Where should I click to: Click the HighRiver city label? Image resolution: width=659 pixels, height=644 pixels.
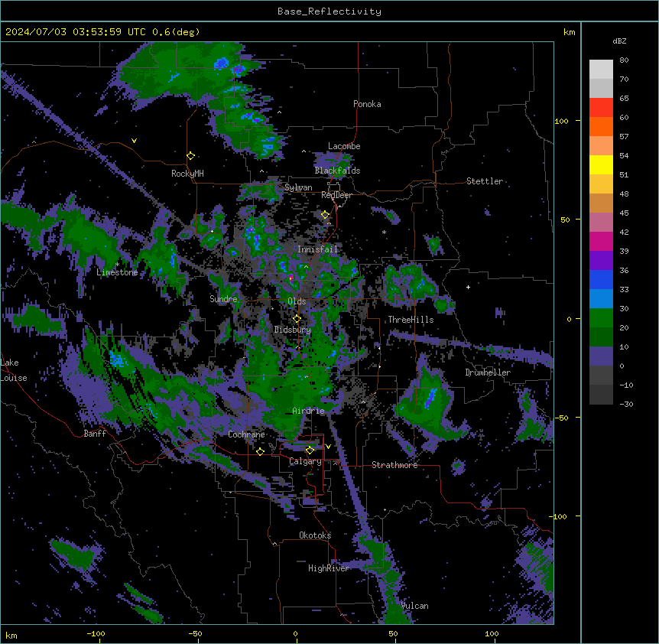coord(329,568)
